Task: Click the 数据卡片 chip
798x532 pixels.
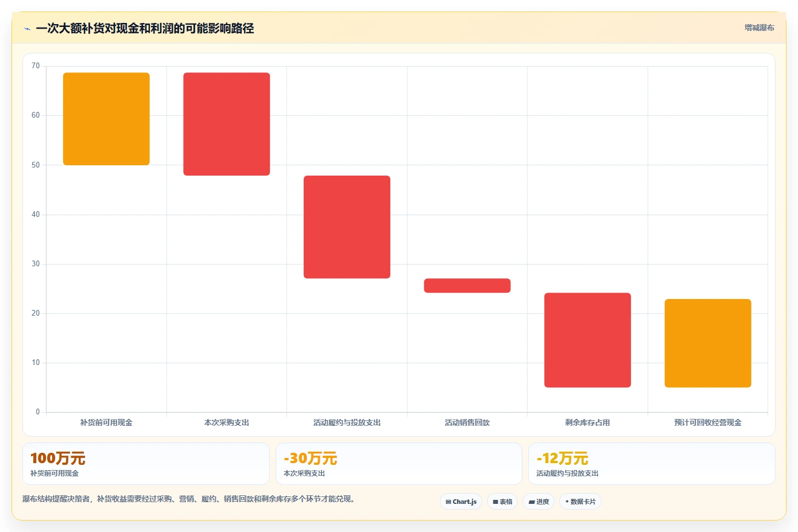Action: [x=580, y=502]
